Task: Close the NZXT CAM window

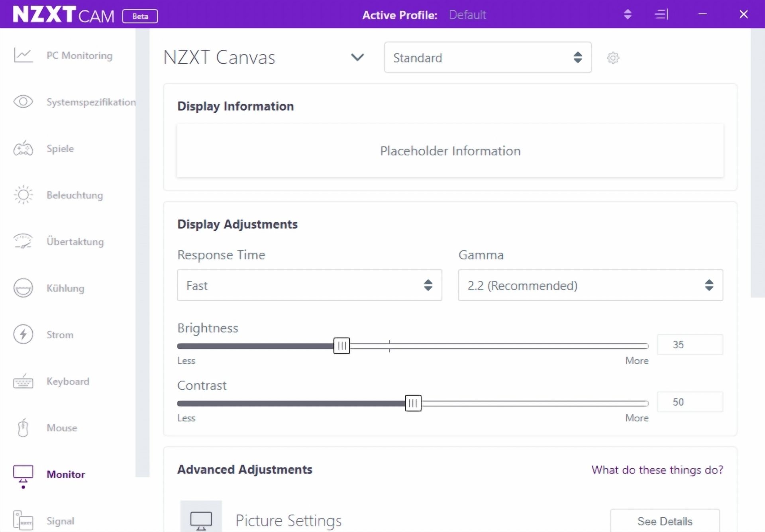Action: coord(743,14)
